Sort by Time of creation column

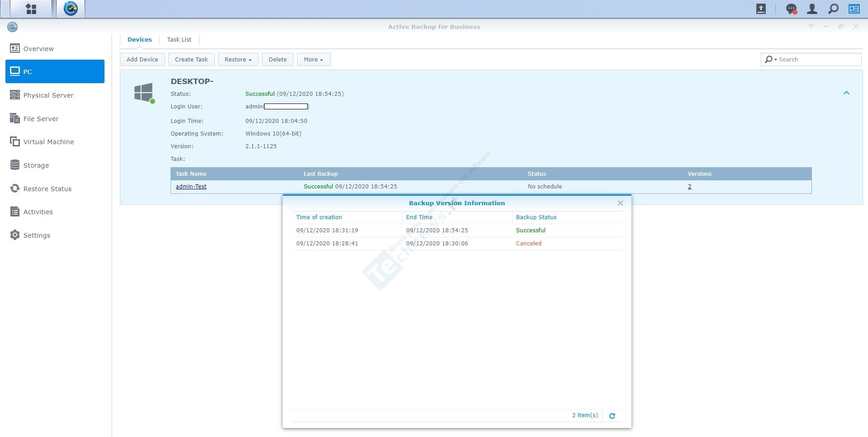click(346, 217)
